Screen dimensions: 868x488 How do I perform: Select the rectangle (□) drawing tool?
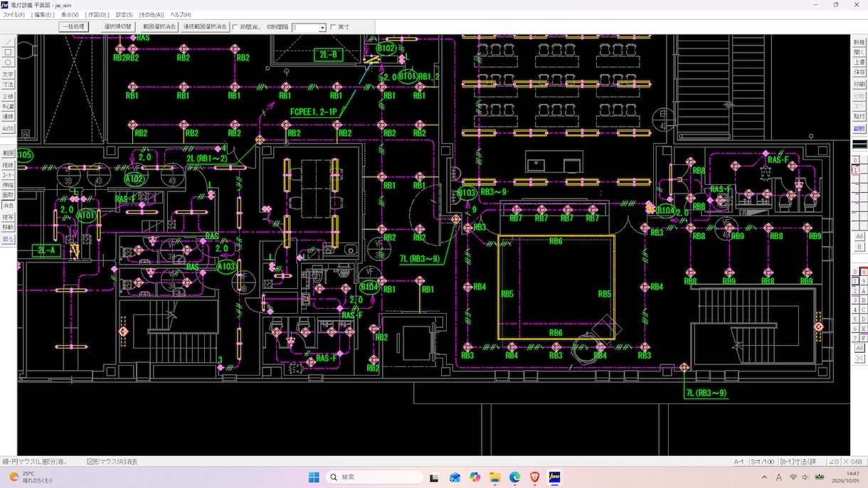9,53
